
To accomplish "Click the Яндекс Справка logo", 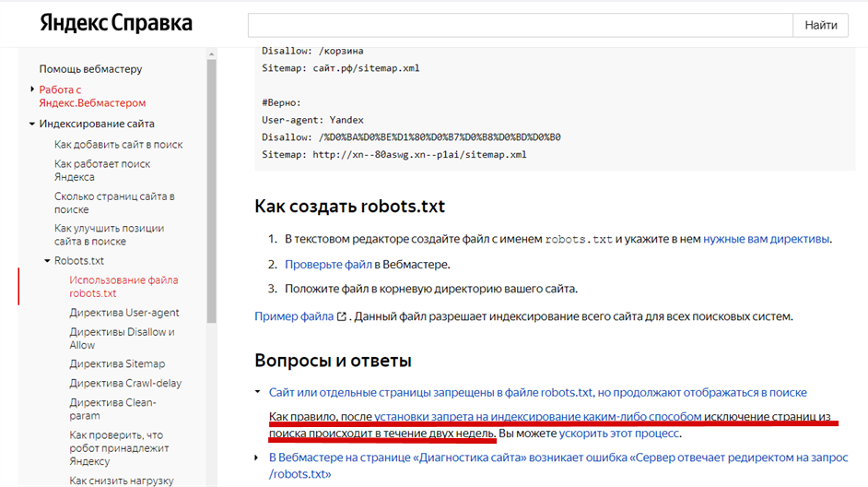I will (116, 23).
